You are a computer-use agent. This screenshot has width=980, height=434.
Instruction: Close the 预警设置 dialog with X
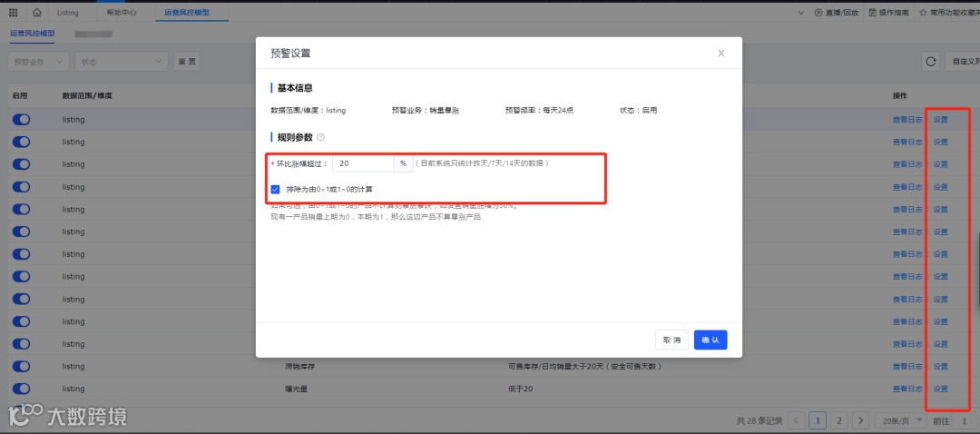coord(720,54)
